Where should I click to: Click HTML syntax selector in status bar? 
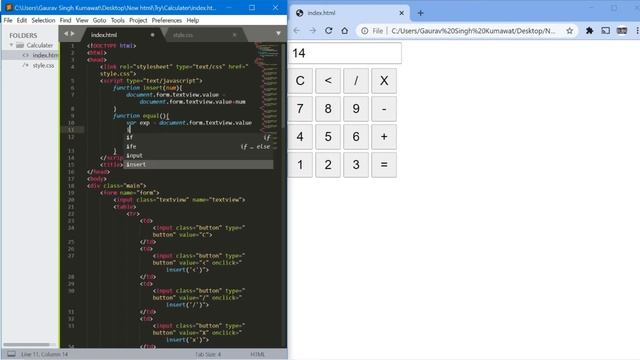click(258, 354)
